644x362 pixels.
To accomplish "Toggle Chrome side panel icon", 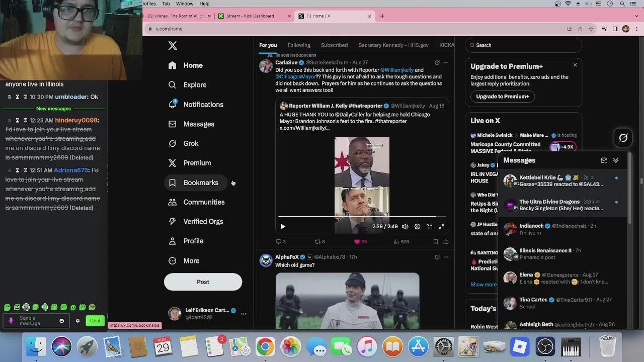I will [615, 29].
